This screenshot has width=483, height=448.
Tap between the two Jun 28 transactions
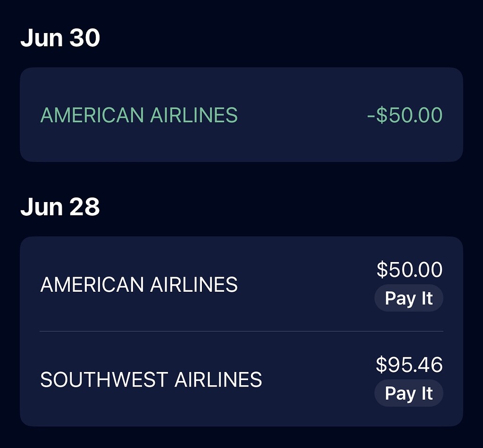(x=241, y=331)
